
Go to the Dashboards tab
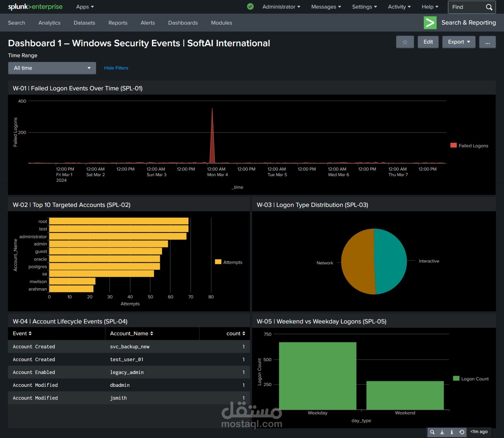tap(183, 23)
